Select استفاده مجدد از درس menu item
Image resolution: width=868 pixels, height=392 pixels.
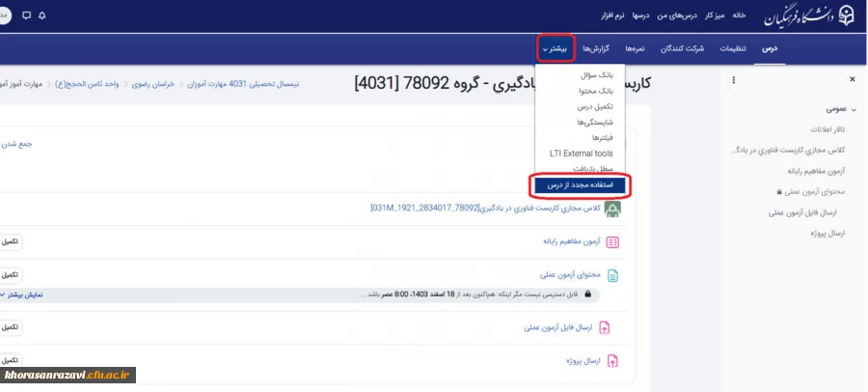(x=581, y=183)
